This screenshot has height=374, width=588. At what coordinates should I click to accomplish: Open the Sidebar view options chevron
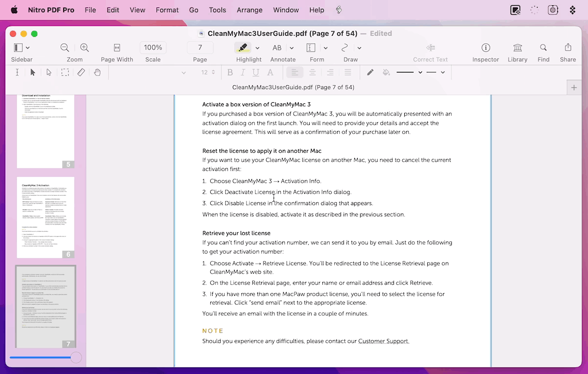click(28, 47)
